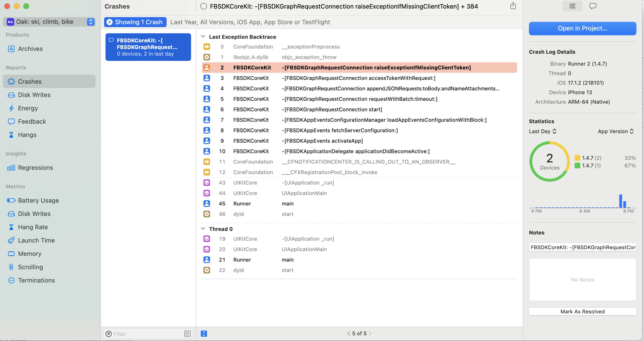This screenshot has width=644, height=341.
Task: Click the yellow 1.4.7 (2) legend swatch
Action: point(577,158)
